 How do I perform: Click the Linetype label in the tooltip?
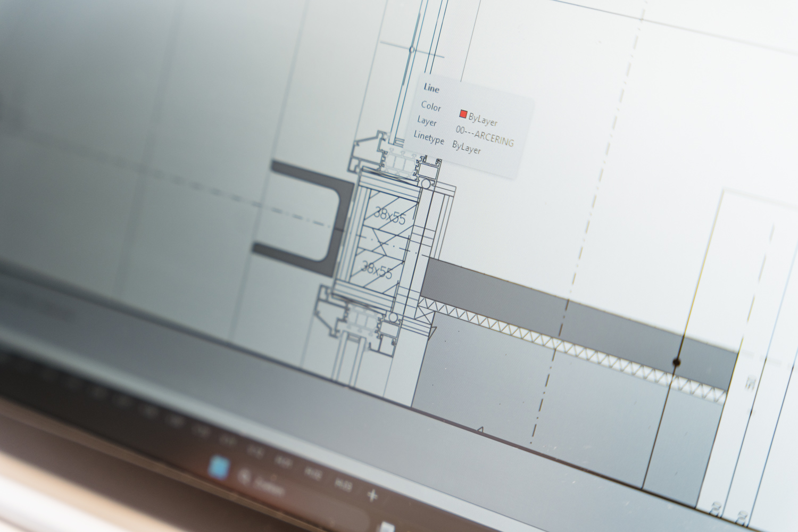click(429, 138)
